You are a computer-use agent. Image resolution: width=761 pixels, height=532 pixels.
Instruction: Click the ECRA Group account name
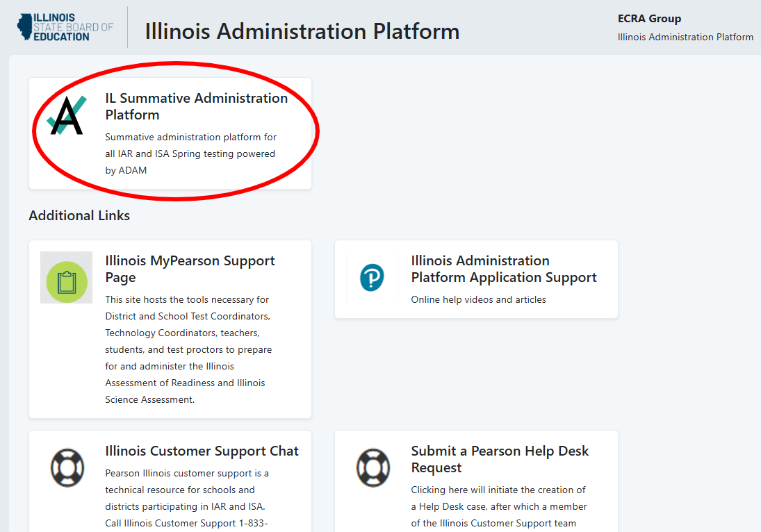(x=649, y=19)
